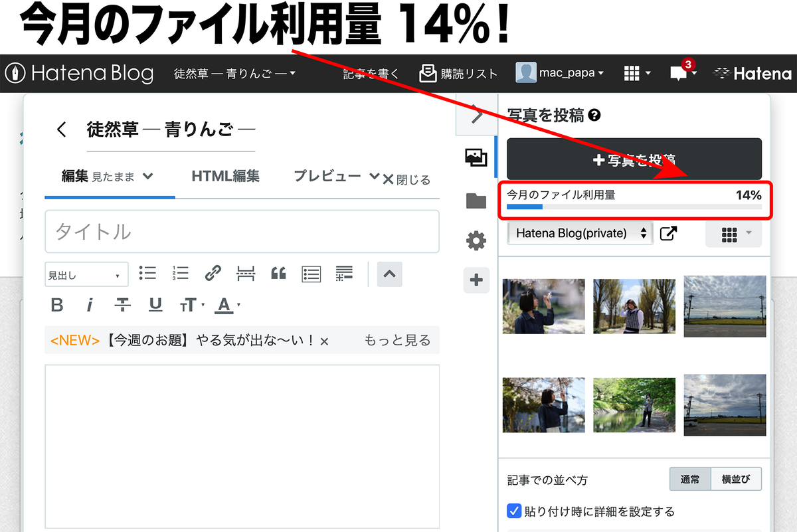Screen dimensions: 797x532
Task: Click もっと見る
Action: [397, 341]
